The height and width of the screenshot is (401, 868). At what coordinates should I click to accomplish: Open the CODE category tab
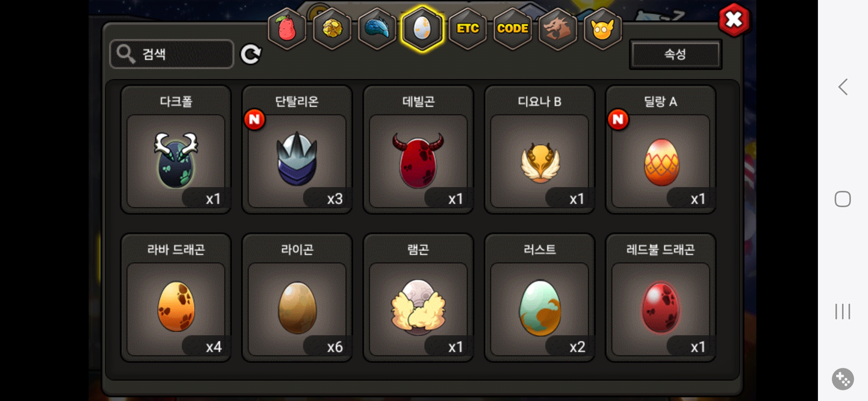513,29
